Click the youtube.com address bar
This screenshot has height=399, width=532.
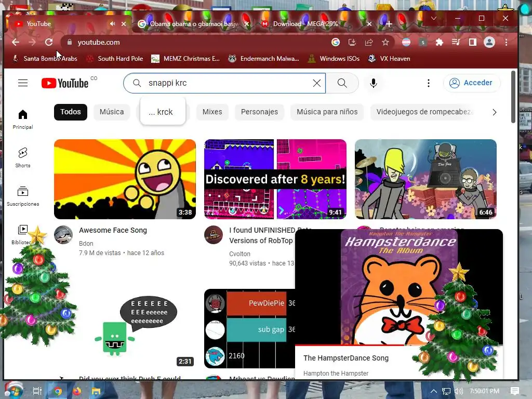tap(197, 42)
